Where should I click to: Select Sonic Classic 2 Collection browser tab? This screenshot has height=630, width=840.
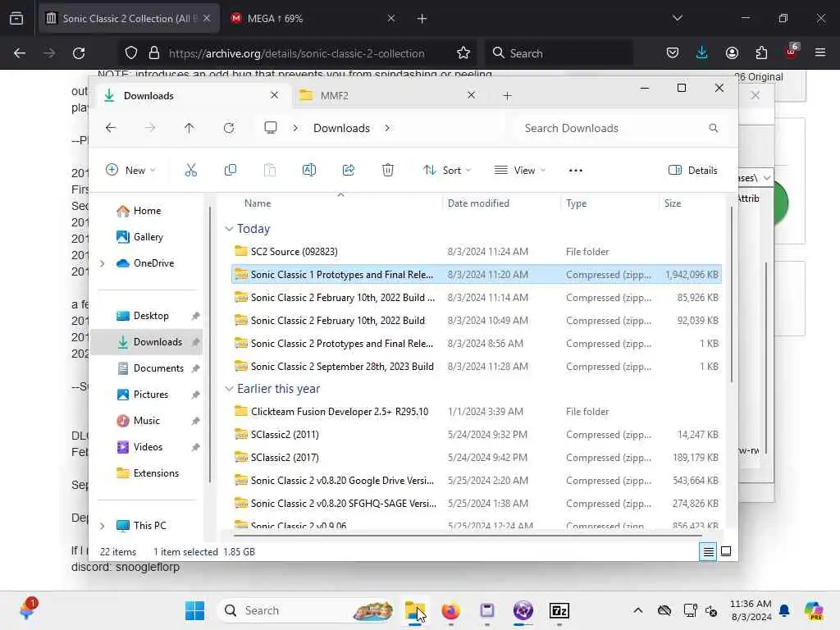tap(129, 18)
